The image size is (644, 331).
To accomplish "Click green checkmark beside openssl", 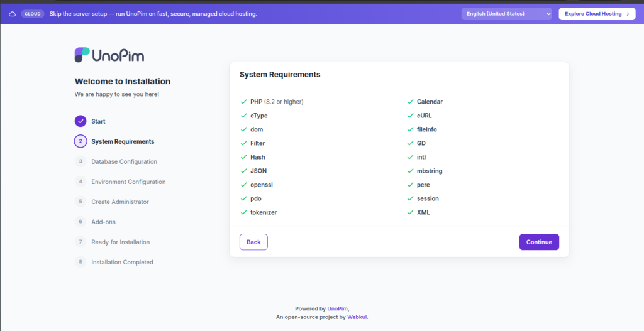I will tap(243, 185).
